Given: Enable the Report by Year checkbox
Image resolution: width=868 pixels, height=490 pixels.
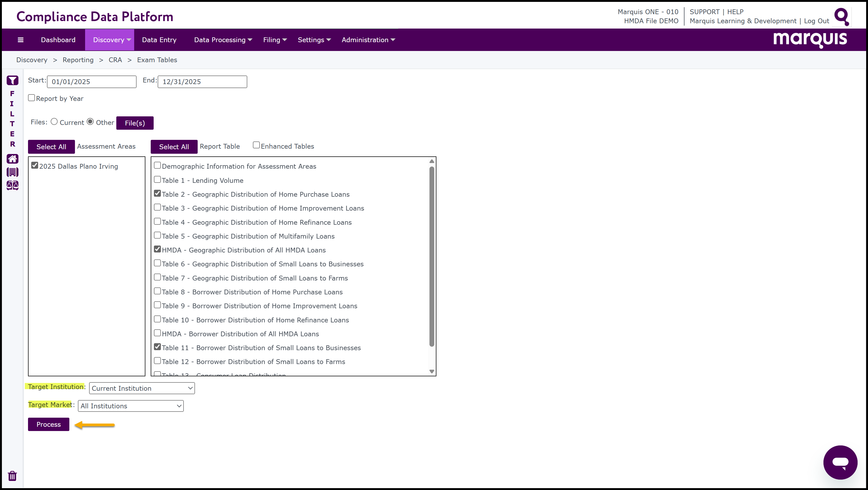Looking at the screenshot, I should [x=32, y=98].
